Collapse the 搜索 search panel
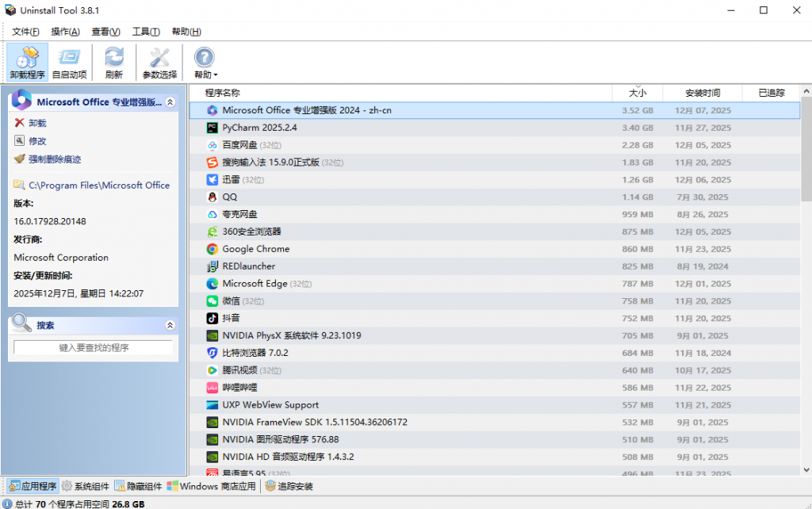The width and height of the screenshot is (812, 509). [170, 325]
